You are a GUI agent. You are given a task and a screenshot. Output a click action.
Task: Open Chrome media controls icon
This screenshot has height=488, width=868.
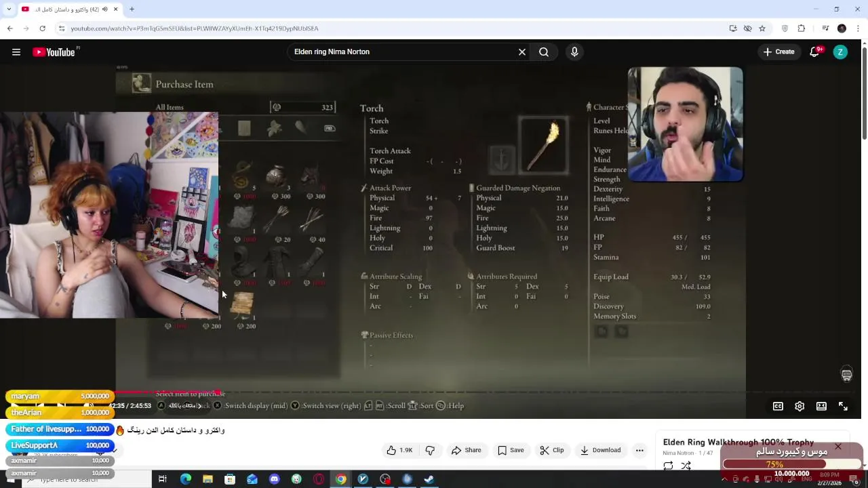825,28
